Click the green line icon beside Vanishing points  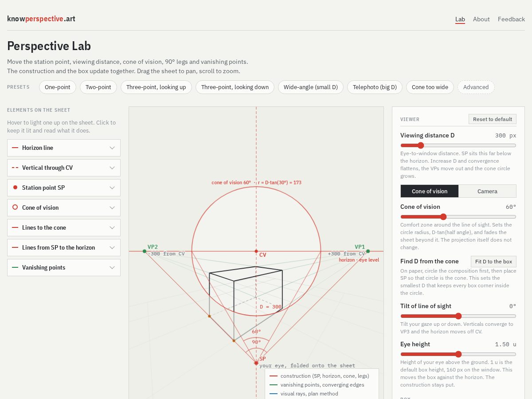click(x=15, y=268)
